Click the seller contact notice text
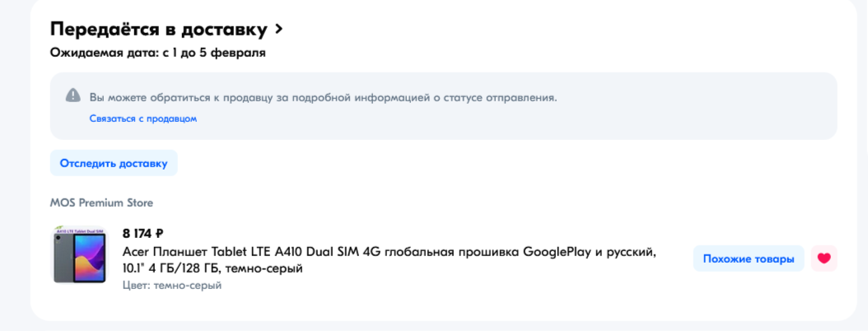Image resolution: width=868 pixels, height=331 pixels. 323,97
